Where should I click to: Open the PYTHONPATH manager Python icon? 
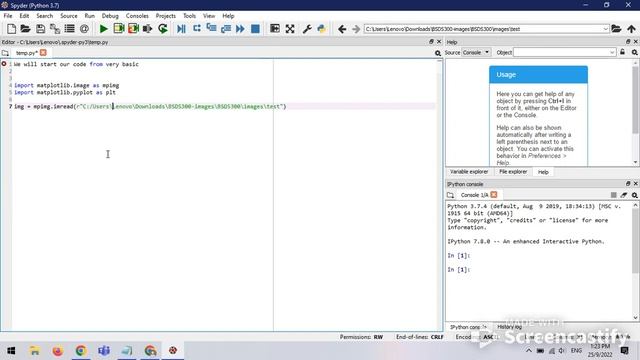[x=322, y=29]
